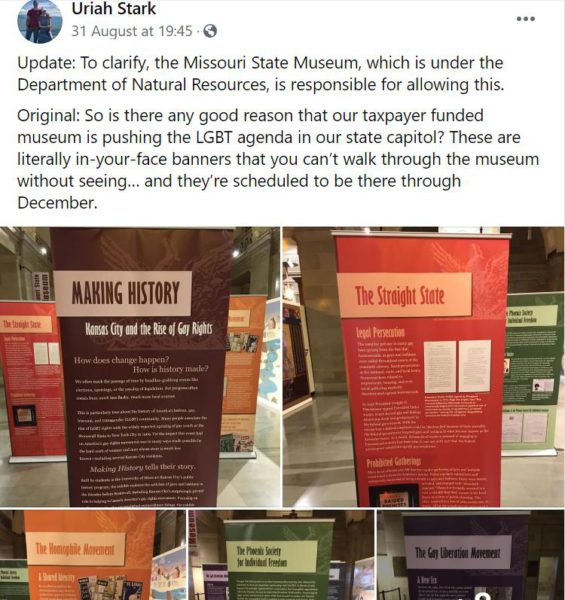Click 'Prohibited Gatherings' section in red banner
The width and height of the screenshot is (565, 600).
point(394,462)
